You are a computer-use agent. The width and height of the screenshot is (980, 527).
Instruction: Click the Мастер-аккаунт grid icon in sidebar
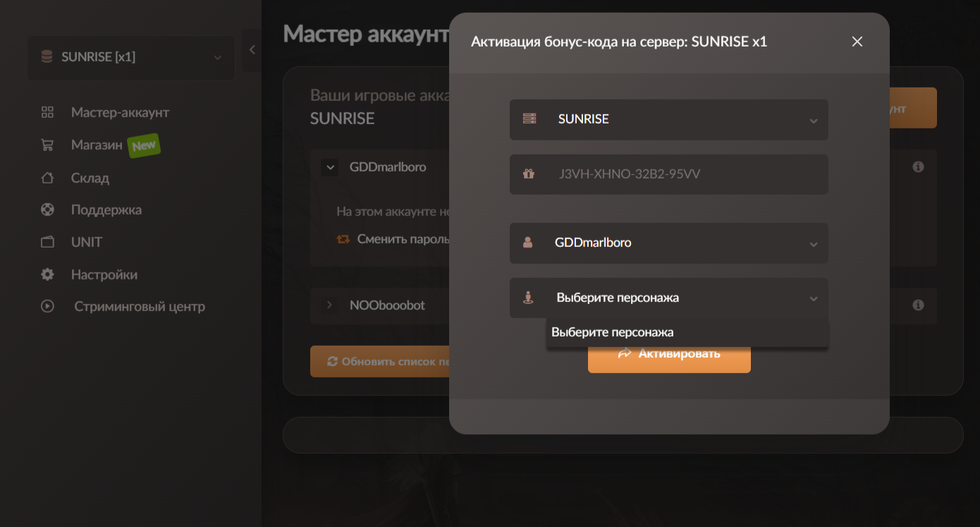(47, 112)
